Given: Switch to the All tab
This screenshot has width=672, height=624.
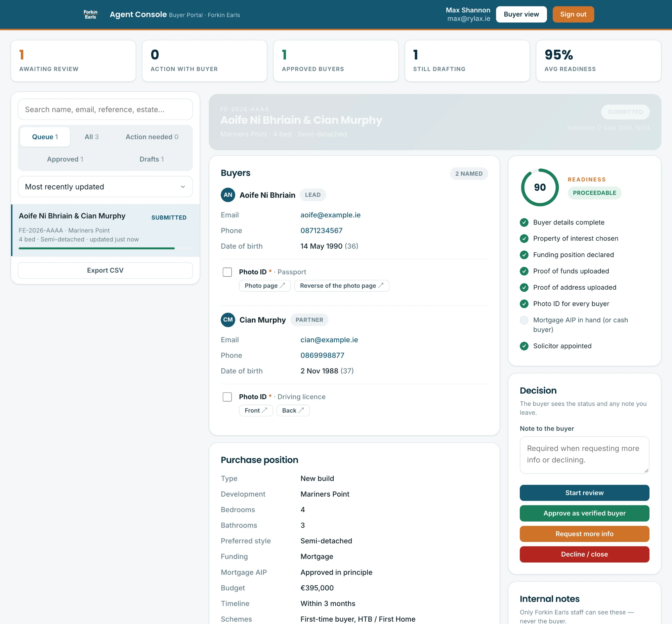Looking at the screenshot, I should pos(91,137).
